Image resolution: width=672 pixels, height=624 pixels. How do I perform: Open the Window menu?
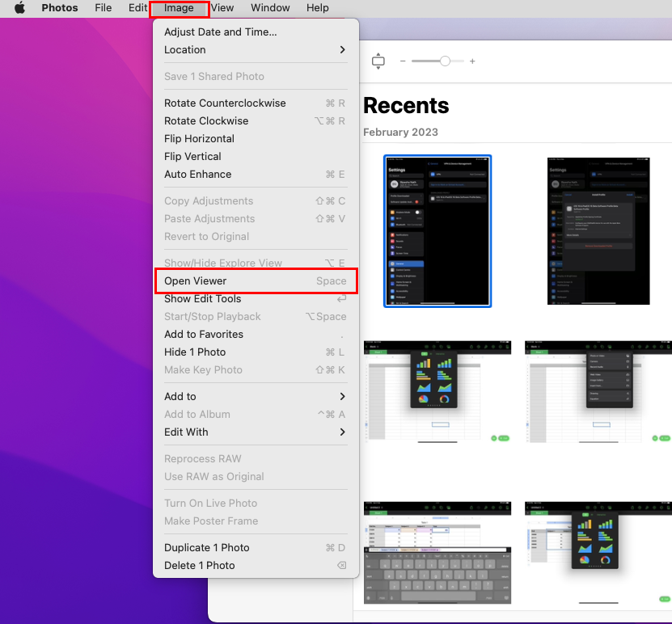(270, 8)
